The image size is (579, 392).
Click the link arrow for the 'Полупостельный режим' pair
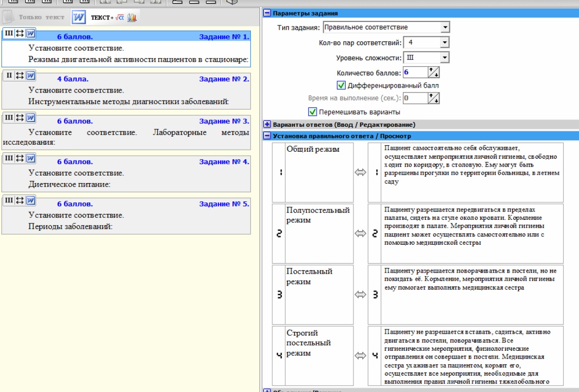[x=360, y=233]
